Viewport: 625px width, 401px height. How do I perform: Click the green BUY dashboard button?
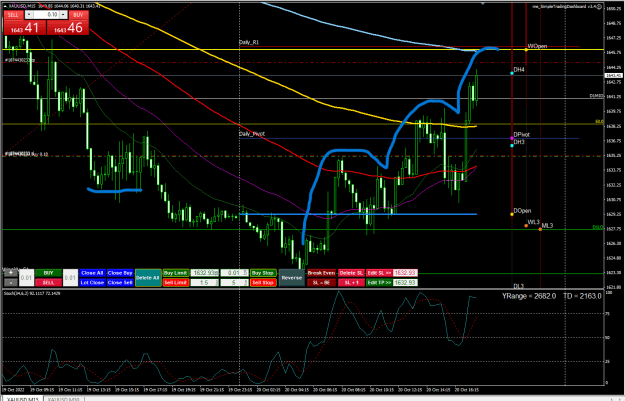[x=48, y=273]
